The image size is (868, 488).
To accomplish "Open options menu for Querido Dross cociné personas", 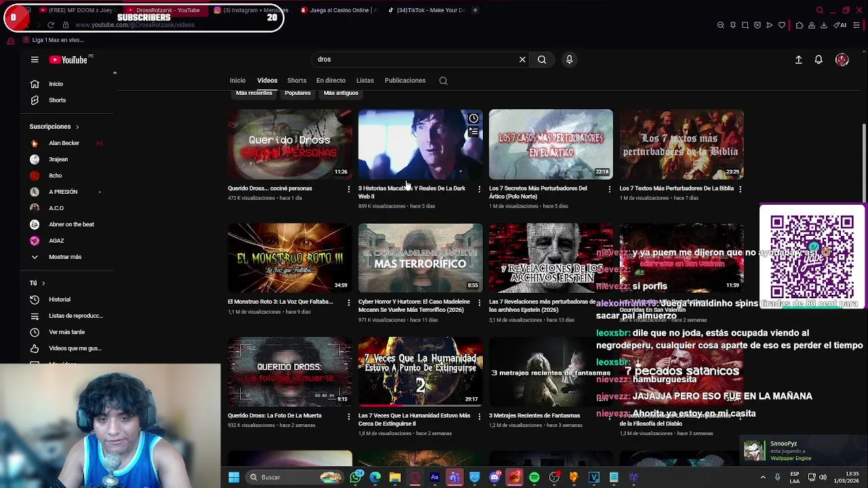I will 349,189.
